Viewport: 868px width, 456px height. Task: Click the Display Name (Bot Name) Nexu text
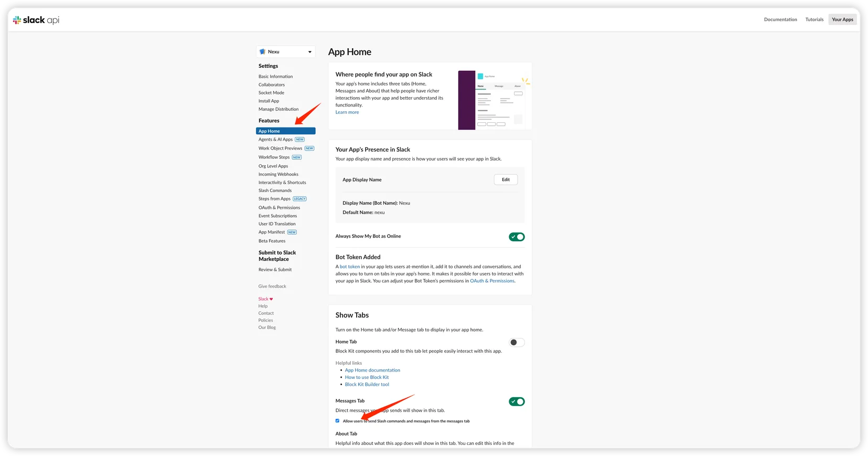[x=376, y=203]
